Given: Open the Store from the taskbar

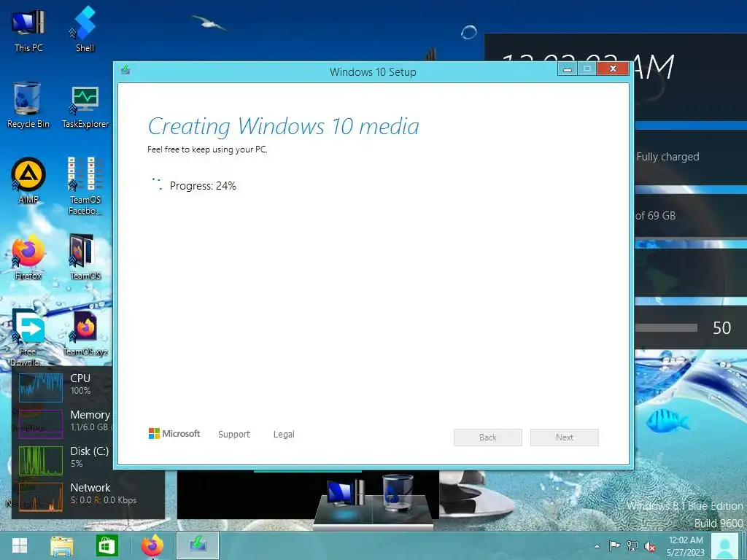Looking at the screenshot, I should point(107,545).
